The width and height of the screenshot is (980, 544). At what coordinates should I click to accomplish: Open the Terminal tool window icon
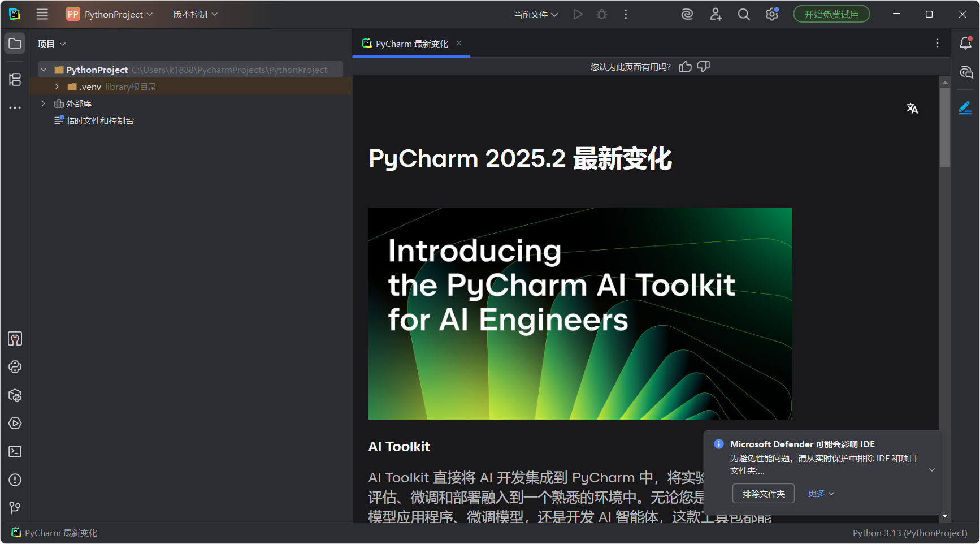pyautogui.click(x=15, y=452)
